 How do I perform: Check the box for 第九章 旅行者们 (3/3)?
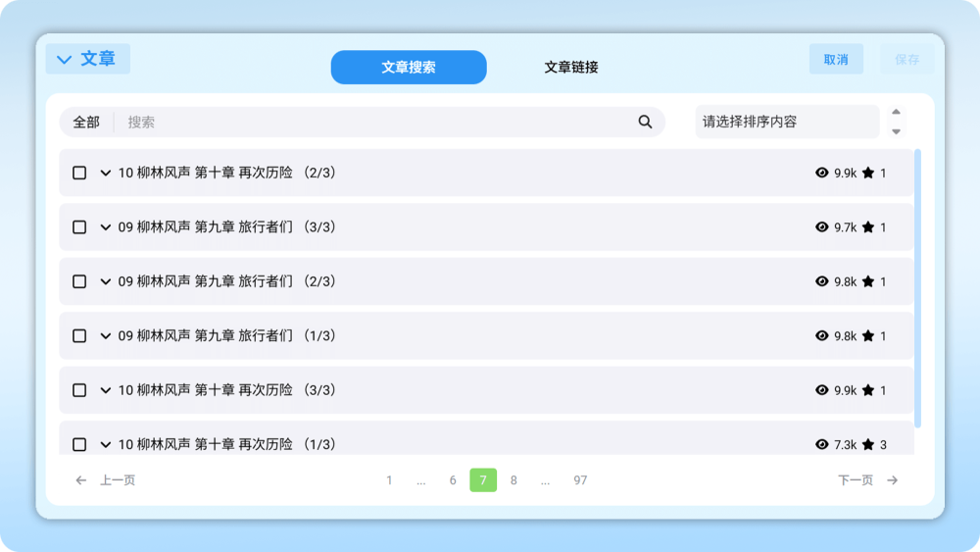tap(79, 226)
